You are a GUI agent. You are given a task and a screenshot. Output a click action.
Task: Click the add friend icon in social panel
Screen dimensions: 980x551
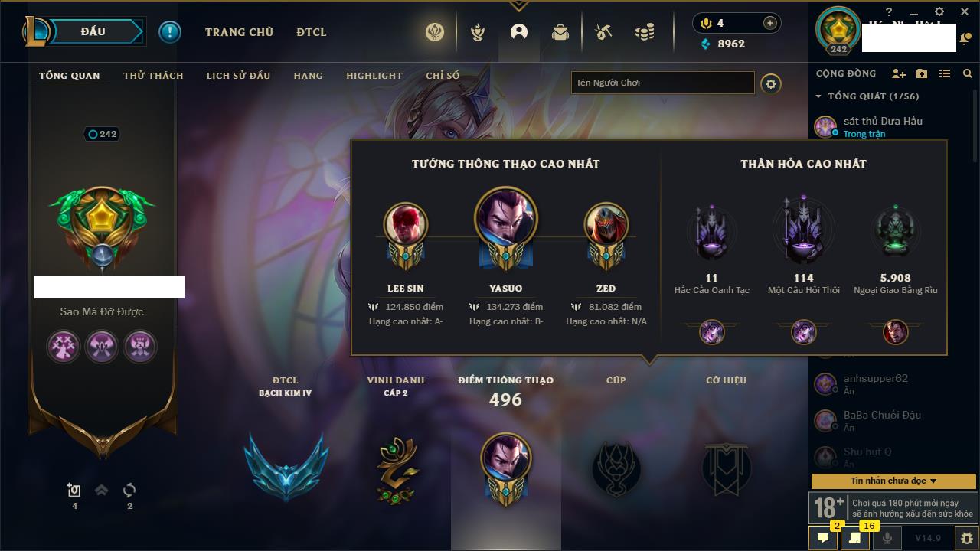[899, 73]
